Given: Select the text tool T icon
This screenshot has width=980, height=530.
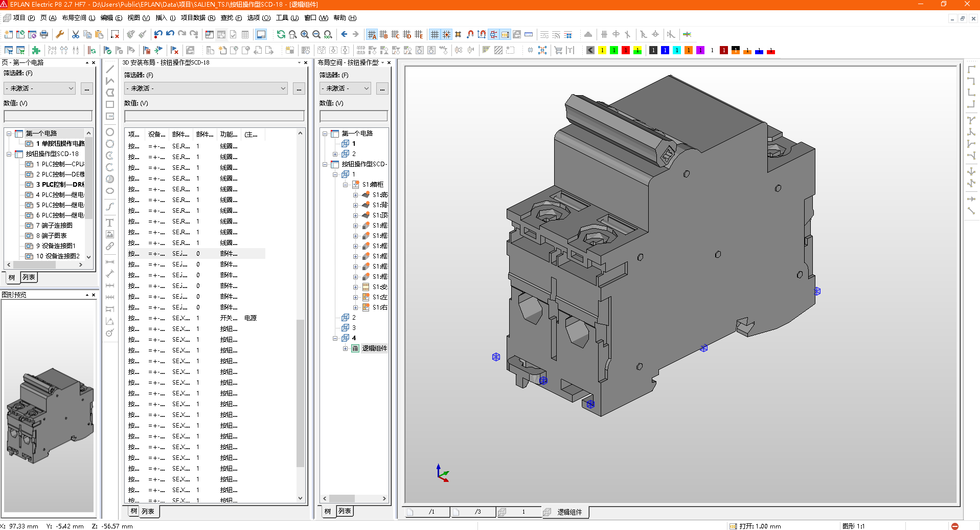Looking at the screenshot, I should 109,223.
